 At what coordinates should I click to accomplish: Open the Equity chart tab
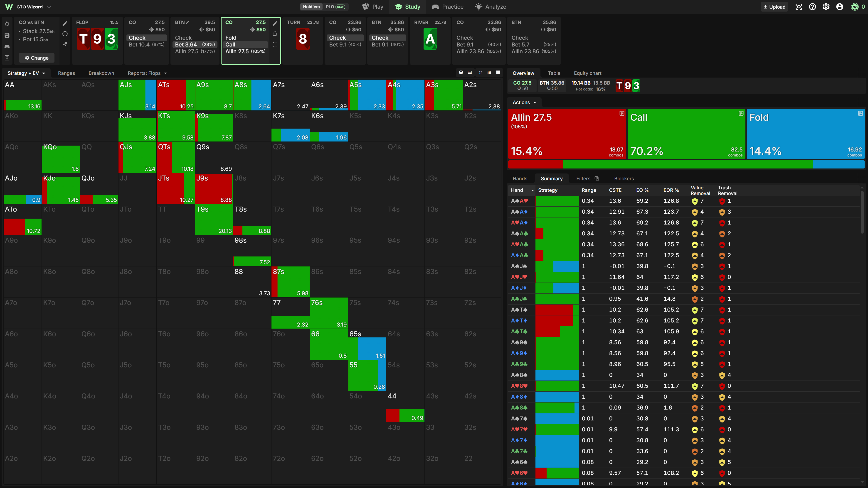(x=587, y=73)
